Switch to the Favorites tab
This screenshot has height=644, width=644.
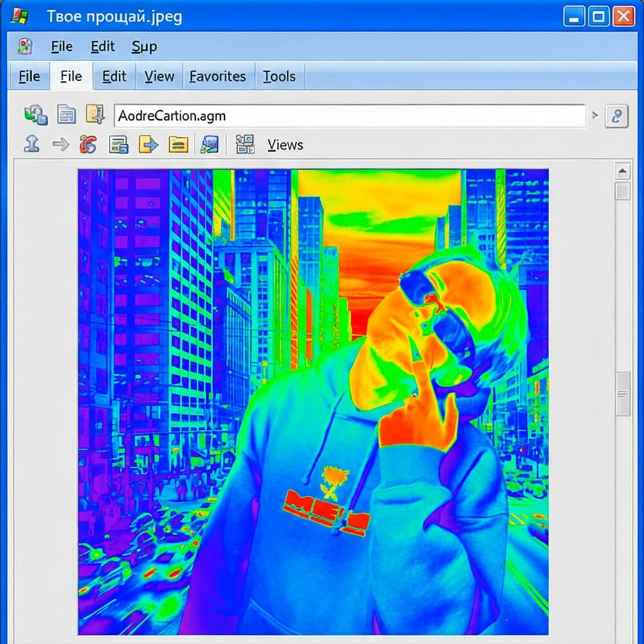(218, 76)
